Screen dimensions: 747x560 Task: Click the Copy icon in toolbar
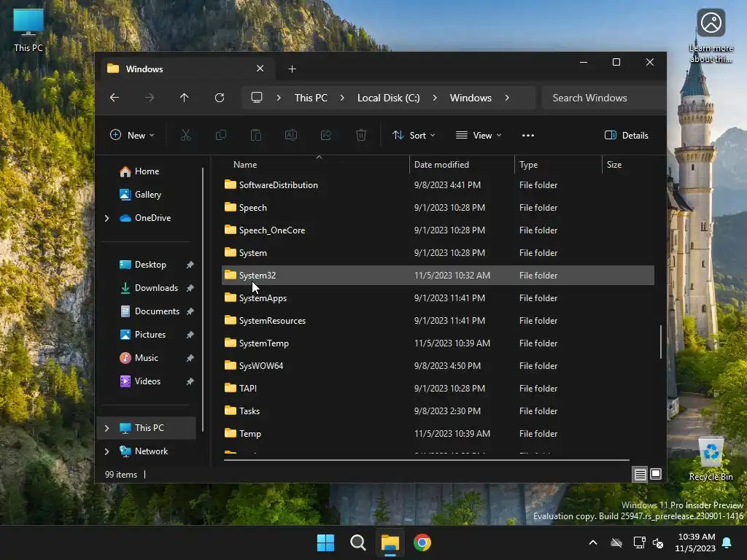pos(221,135)
